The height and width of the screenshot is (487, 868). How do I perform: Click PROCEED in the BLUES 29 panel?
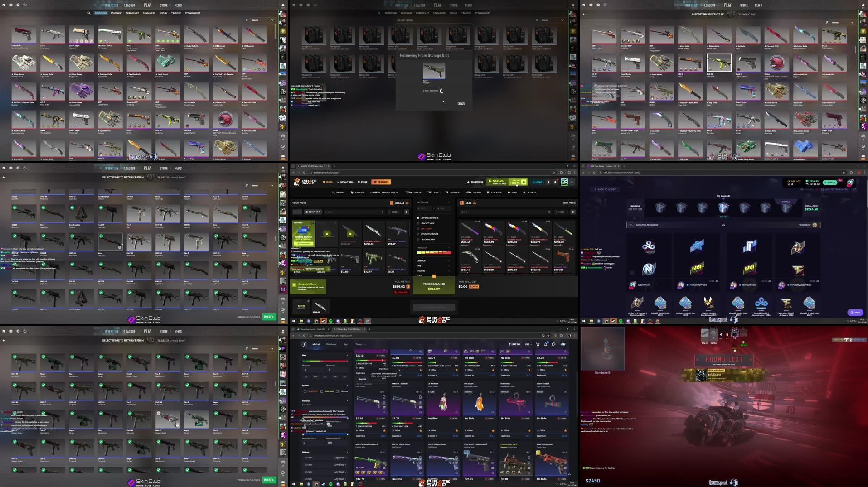pyautogui.click(x=269, y=317)
